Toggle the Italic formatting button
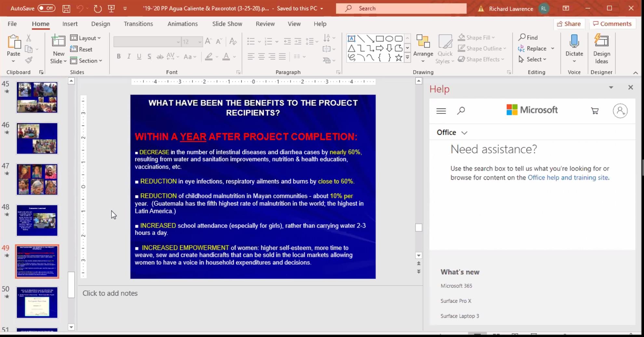644x337 pixels. pyautogui.click(x=129, y=57)
